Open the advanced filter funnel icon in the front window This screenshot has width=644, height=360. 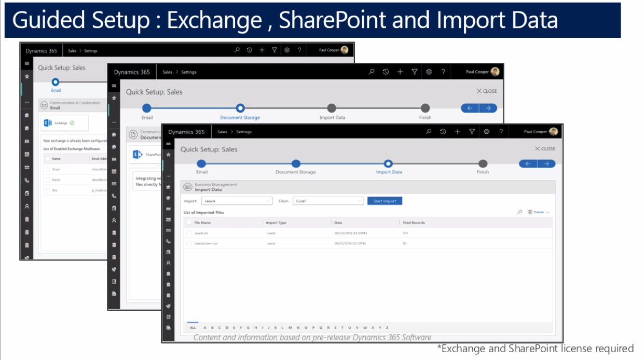pyautogui.click(x=472, y=132)
